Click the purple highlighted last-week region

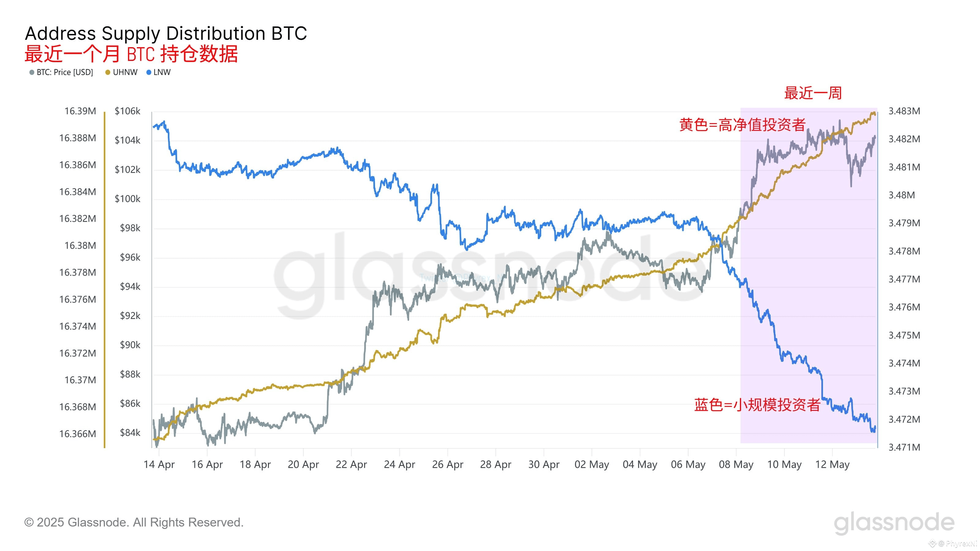tap(809, 275)
